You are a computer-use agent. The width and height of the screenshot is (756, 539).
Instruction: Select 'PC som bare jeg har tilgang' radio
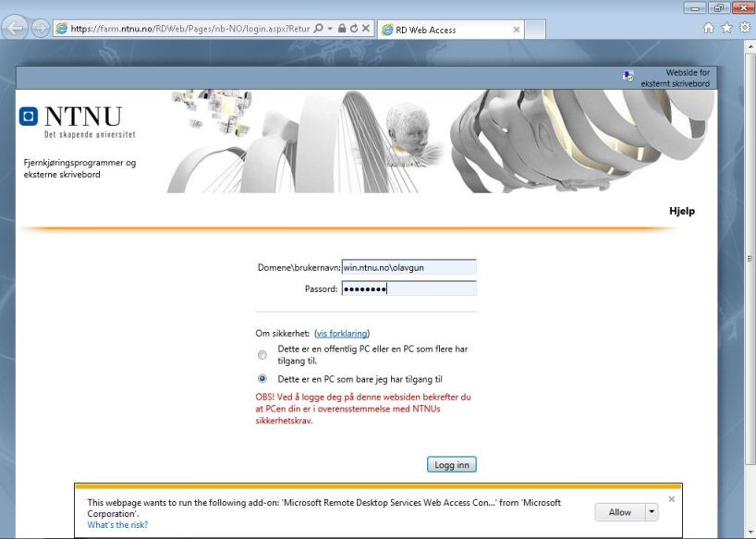click(x=262, y=378)
